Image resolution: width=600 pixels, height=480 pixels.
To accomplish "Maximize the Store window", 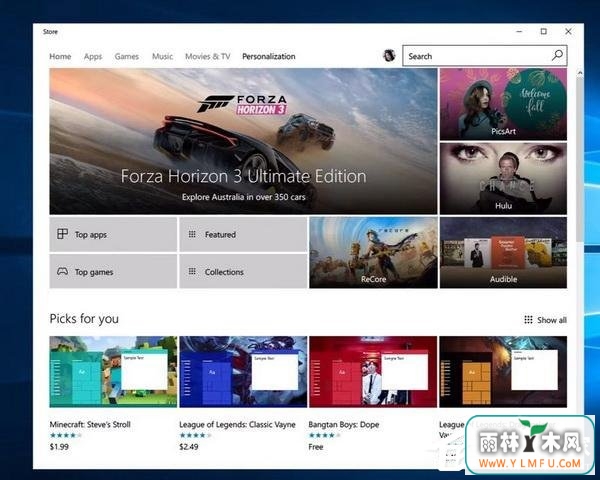I will coord(543,31).
